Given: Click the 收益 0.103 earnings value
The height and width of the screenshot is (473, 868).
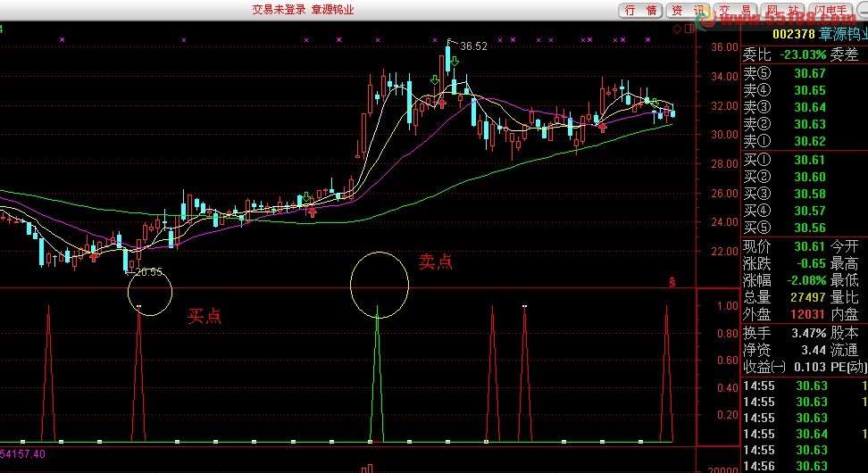Looking at the screenshot, I should click(x=810, y=368).
